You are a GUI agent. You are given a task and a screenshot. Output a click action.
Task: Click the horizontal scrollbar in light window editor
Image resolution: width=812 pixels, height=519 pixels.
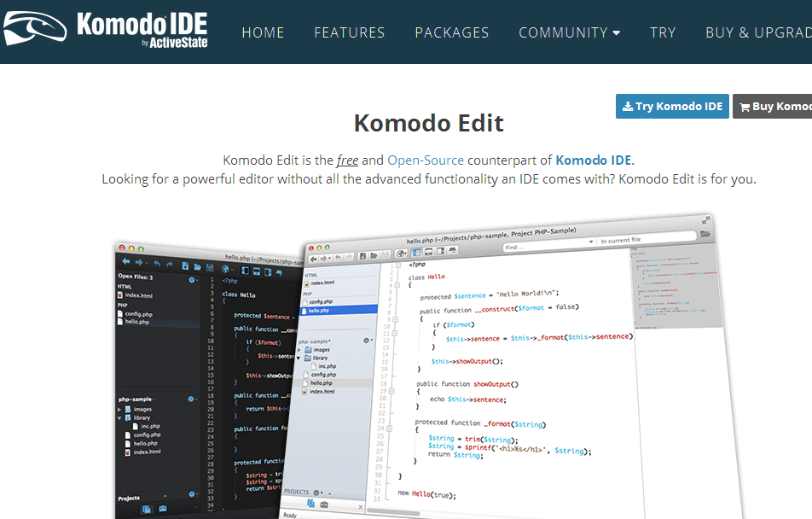pos(393,511)
